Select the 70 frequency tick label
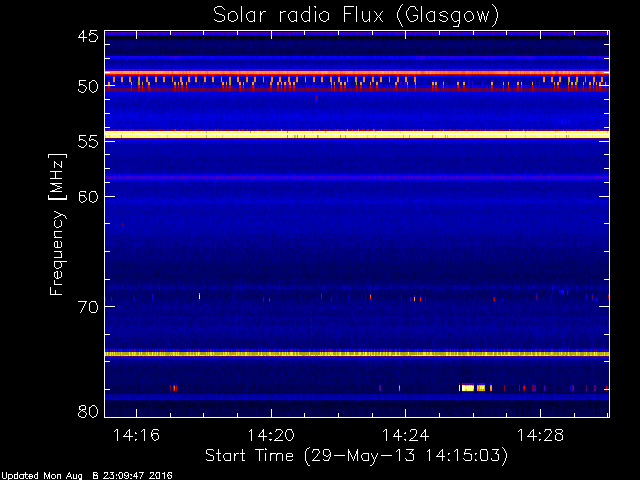The width and height of the screenshot is (640, 480). (x=88, y=307)
